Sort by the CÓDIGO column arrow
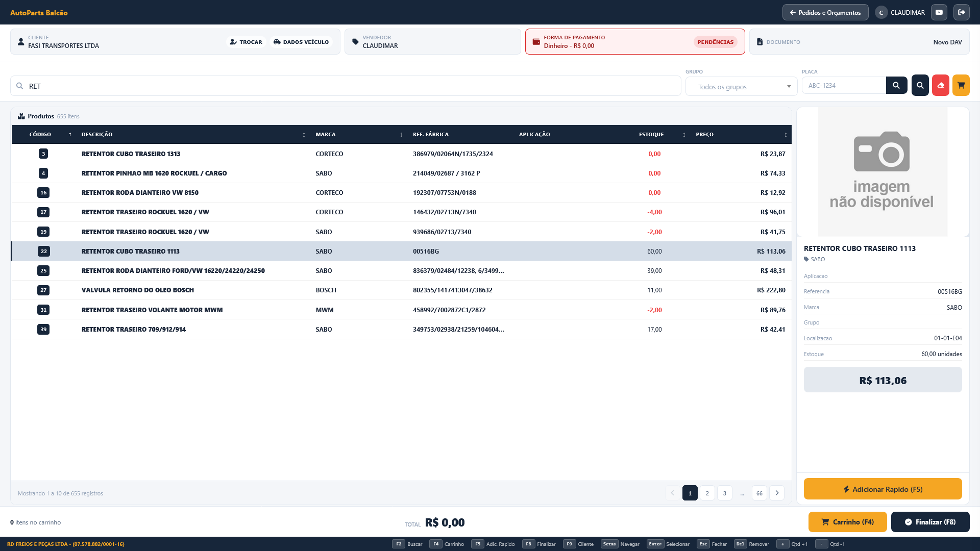The width and height of the screenshot is (980, 551). (x=70, y=135)
